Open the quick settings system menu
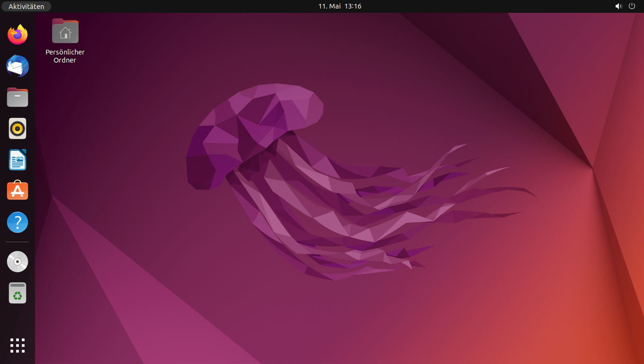 [625, 6]
